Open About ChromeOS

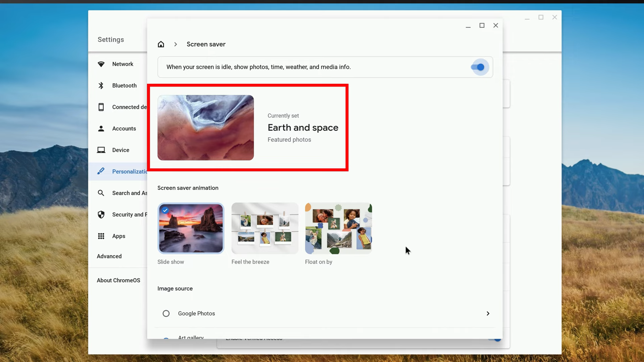118,280
